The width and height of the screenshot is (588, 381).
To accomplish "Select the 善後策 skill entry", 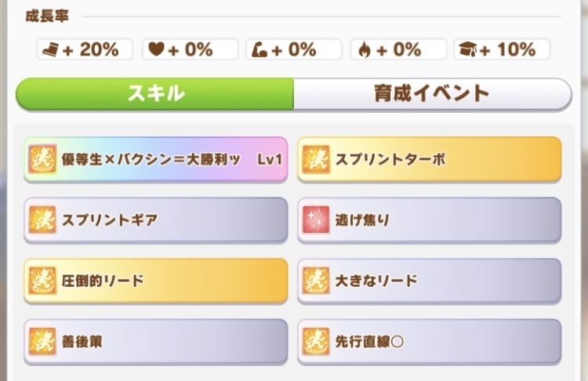I will [x=156, y=342].
